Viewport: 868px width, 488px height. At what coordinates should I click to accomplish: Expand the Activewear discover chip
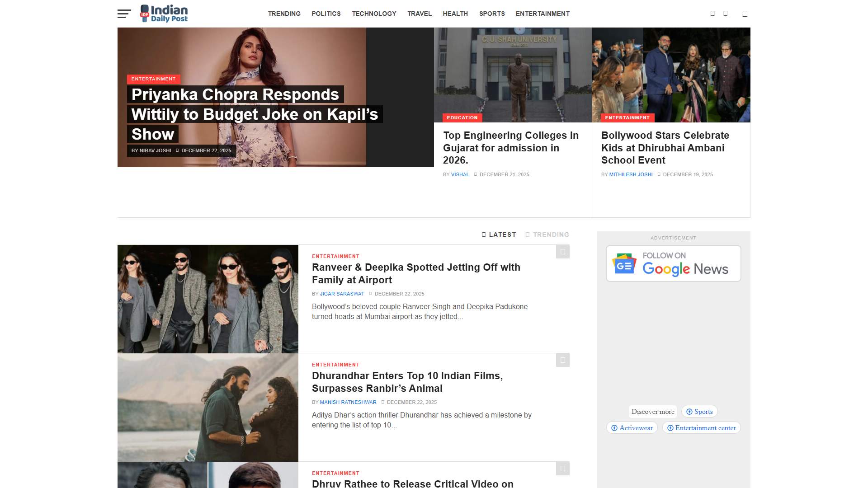click(x=632, y=428)
